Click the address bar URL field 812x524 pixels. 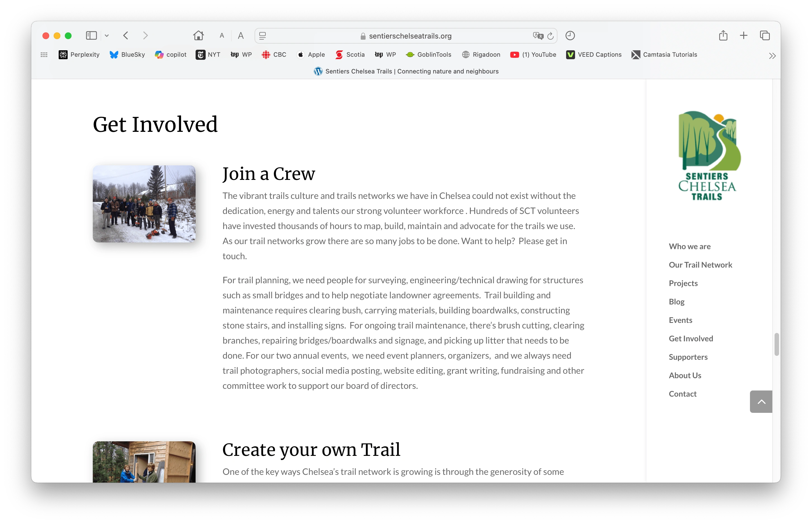click(x=406, y=35)
